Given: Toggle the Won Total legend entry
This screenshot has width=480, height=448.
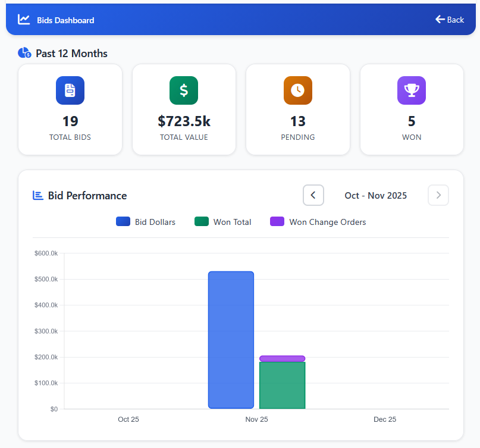Looking at the screenshot, I should tap(222, 222).
